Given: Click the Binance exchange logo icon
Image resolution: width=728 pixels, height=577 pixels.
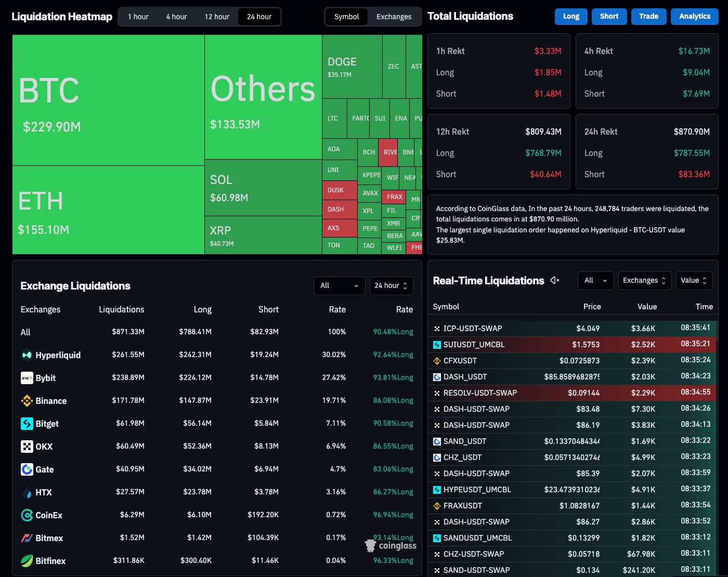Looking at the screenshot, I should [x=27, y=401].
